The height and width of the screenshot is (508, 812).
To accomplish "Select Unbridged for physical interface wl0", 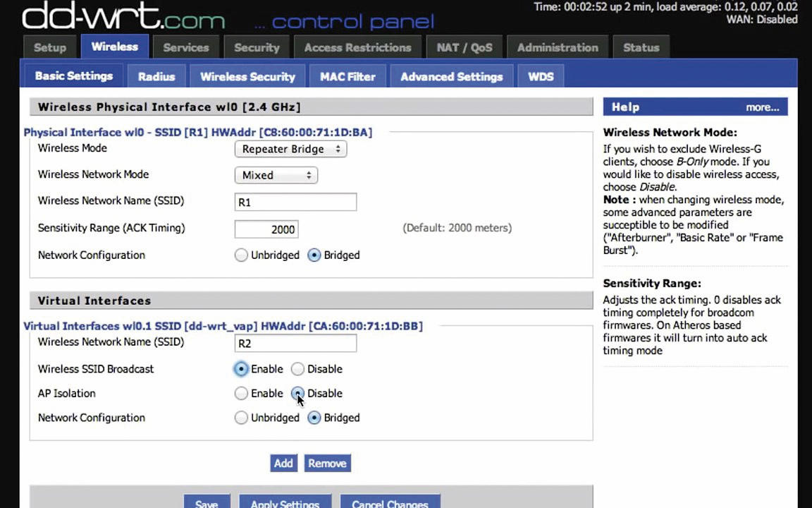I will tap(241, 255).
